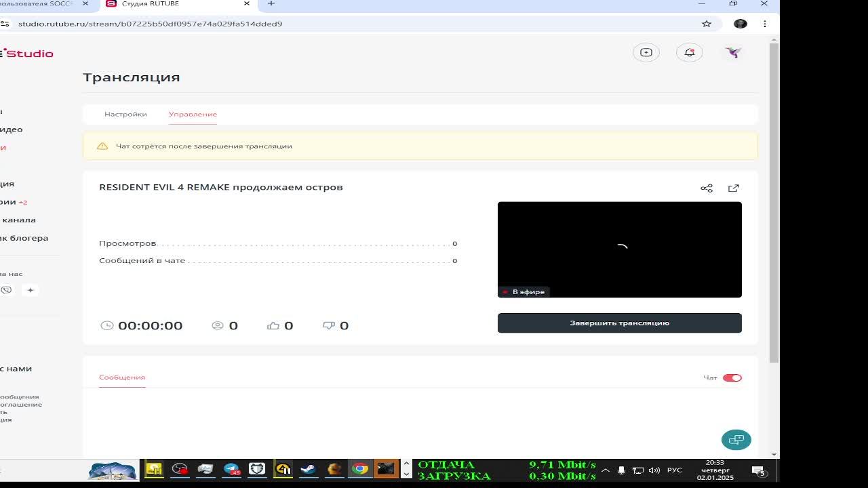Open a new browser tab
The height and width of the screenshot is (488, 868).
pyautogui.click(x=271, y=3)
